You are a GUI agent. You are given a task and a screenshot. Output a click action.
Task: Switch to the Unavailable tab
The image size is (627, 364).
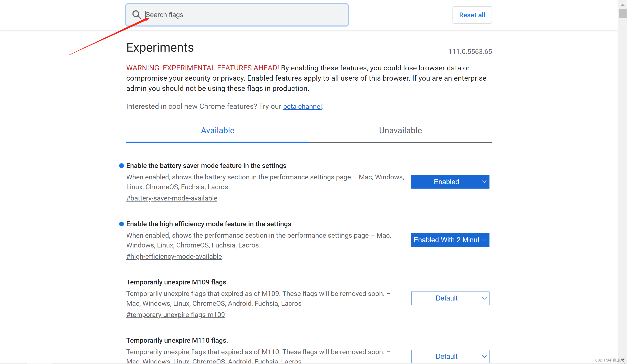click(400, 131)
